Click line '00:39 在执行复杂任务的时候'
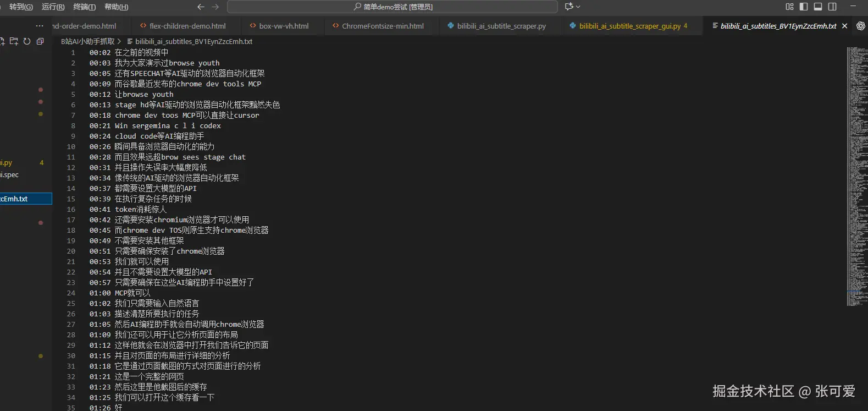The image size is (868, 411). [x=141, y=199]
